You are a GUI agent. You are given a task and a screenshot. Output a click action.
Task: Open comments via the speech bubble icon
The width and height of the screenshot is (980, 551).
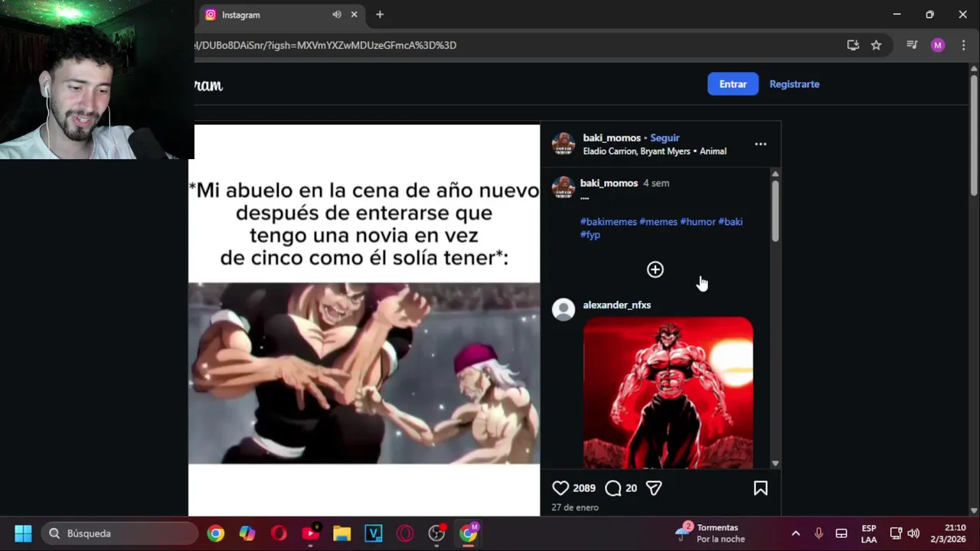[x=613, y=488]
